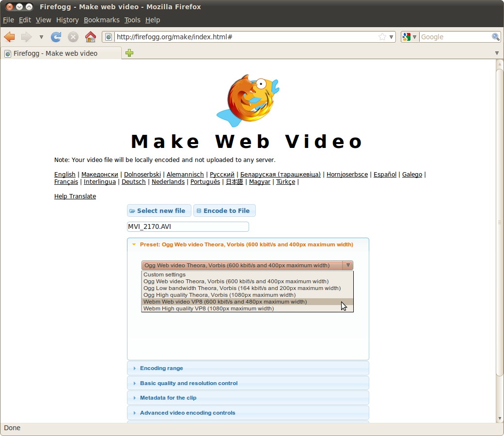Expand Basic quality and resolution control
This screenshot has width=504, height=436.
tap(189, 383)
